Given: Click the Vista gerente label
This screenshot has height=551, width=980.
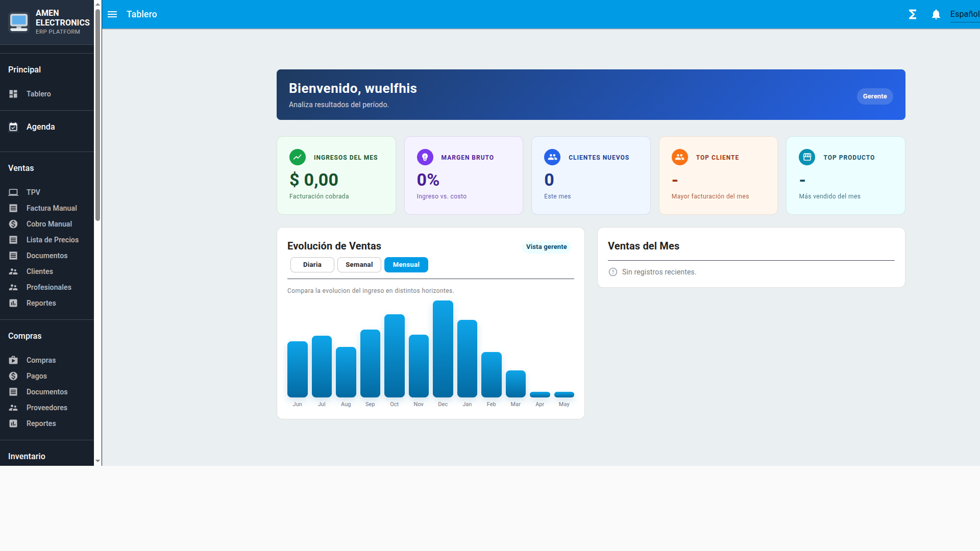Looking at the screenshot, I should 546,247.
